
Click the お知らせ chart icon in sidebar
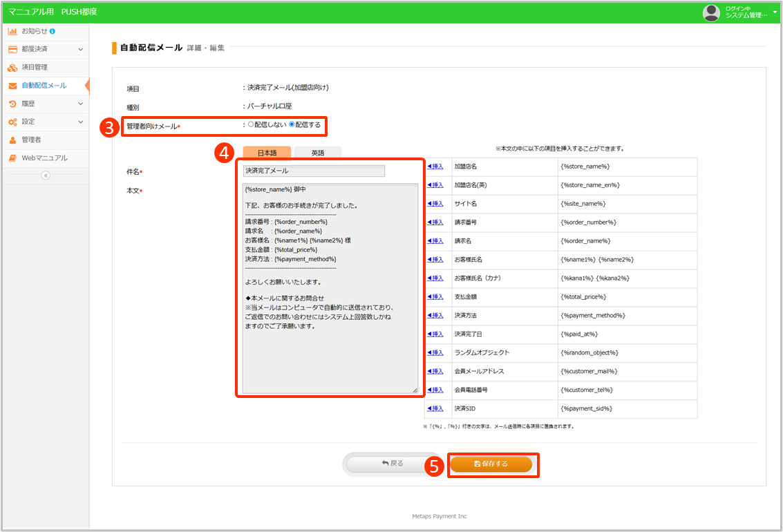[12, 31]
